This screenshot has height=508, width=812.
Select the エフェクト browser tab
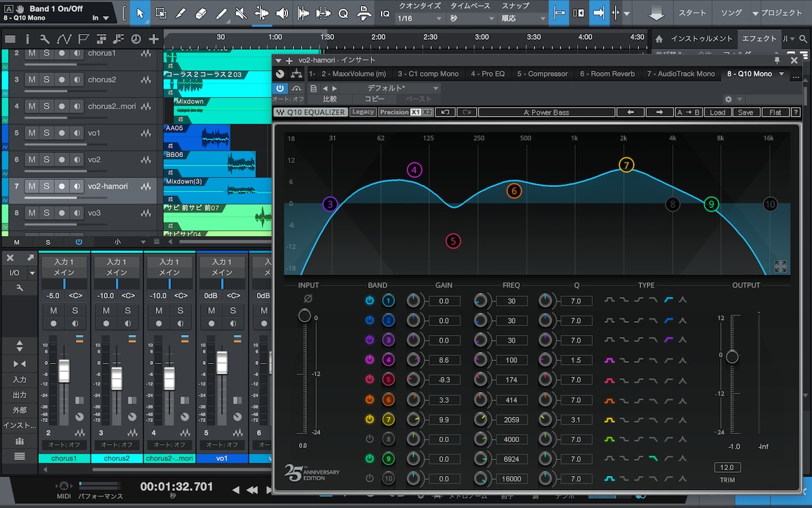point(759,39)
